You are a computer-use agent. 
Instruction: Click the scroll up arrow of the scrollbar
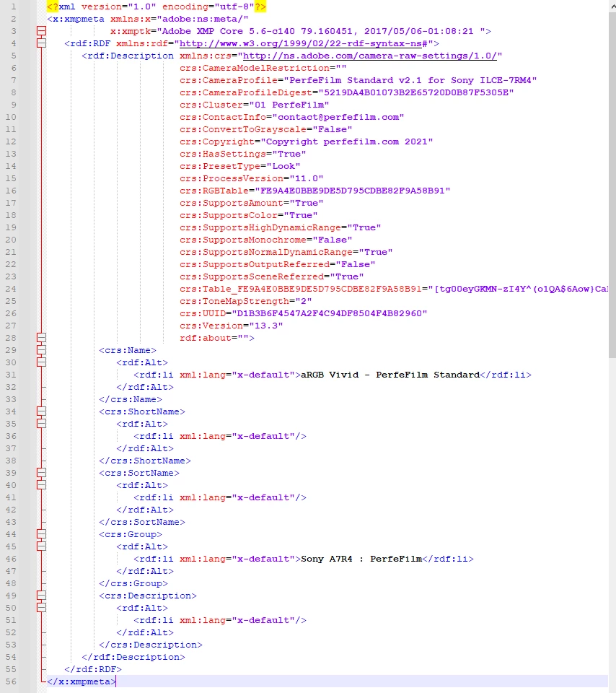tap(612, 6)
